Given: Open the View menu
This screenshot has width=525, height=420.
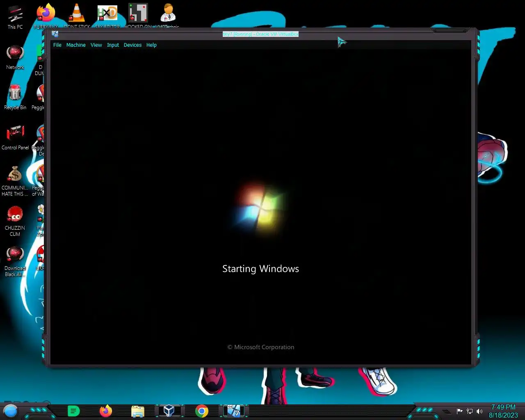Looking at the screenshot, I should pos(96,45).
